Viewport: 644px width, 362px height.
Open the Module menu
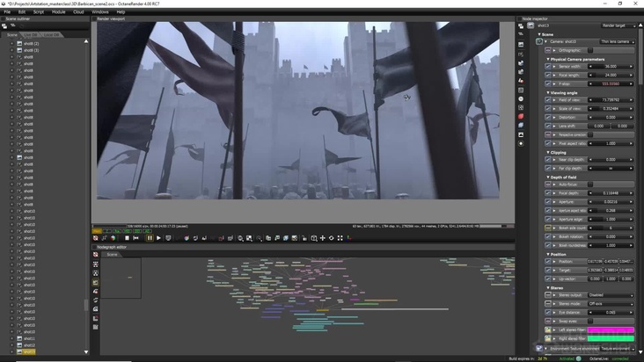pos(58,12)
